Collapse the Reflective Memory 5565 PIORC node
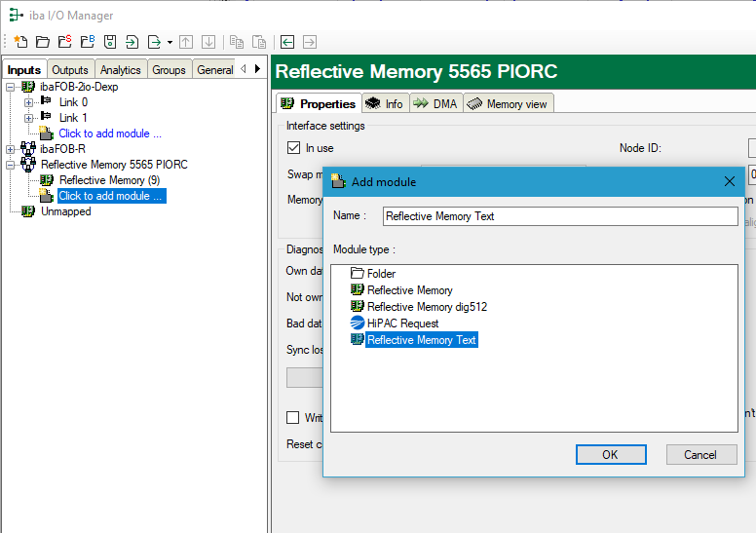This screenshot has width=756, height=533. coord(11,165)
